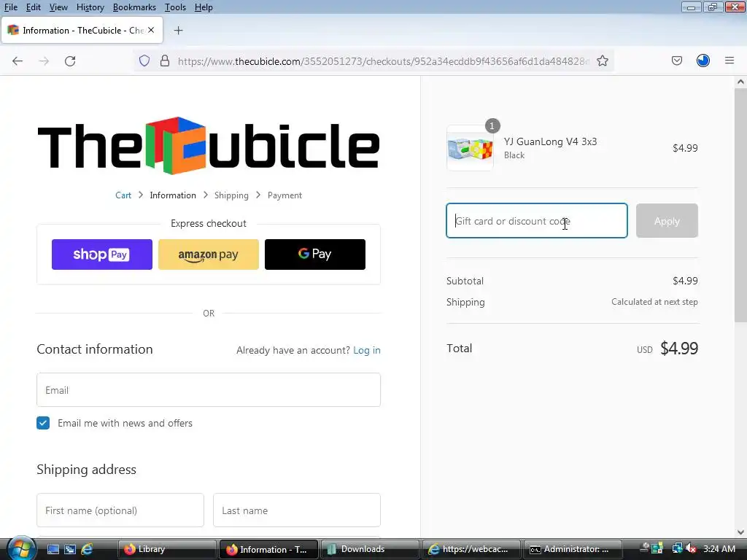Click the padlock site security icon
Viewport: 747px width, 560px height.
click(x=165, y=61)
